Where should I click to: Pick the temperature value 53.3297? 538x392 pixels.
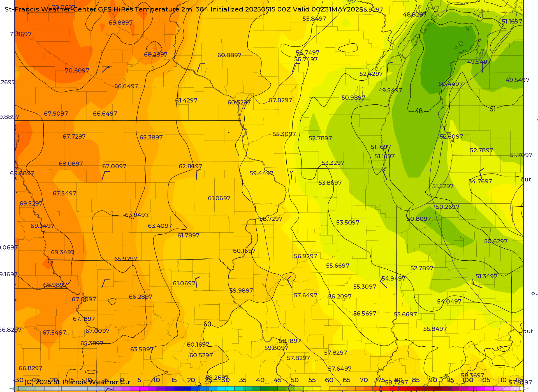pos(333,163)
